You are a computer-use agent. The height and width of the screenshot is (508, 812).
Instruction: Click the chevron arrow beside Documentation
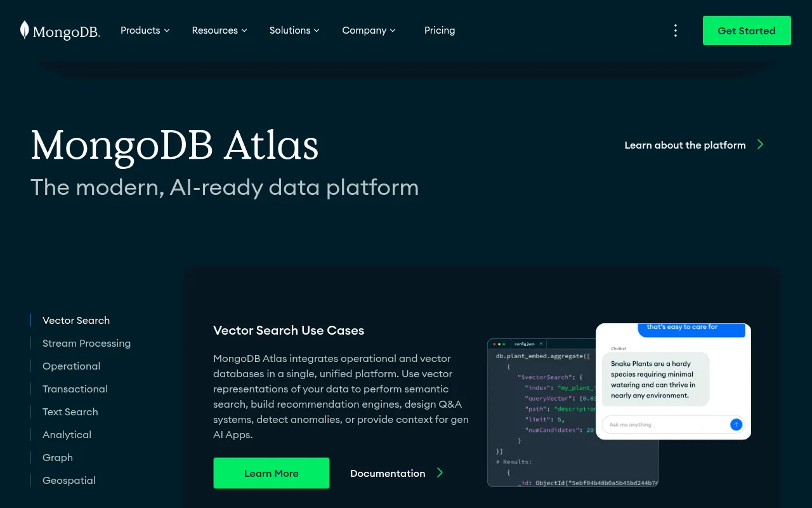[440, 472]
